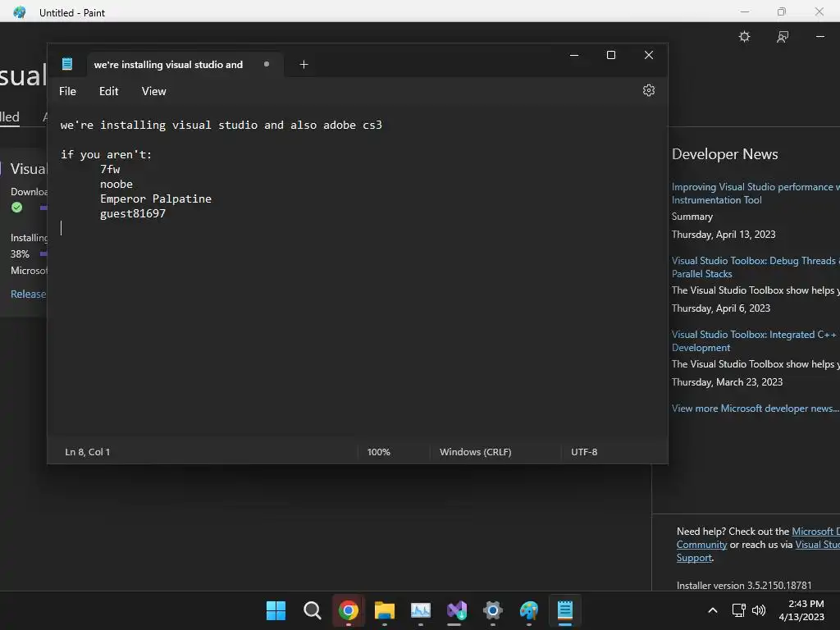Click the line 'Emperor Palpatine' in Notepad
Screen dimensions: 840x630
[155, 199]
